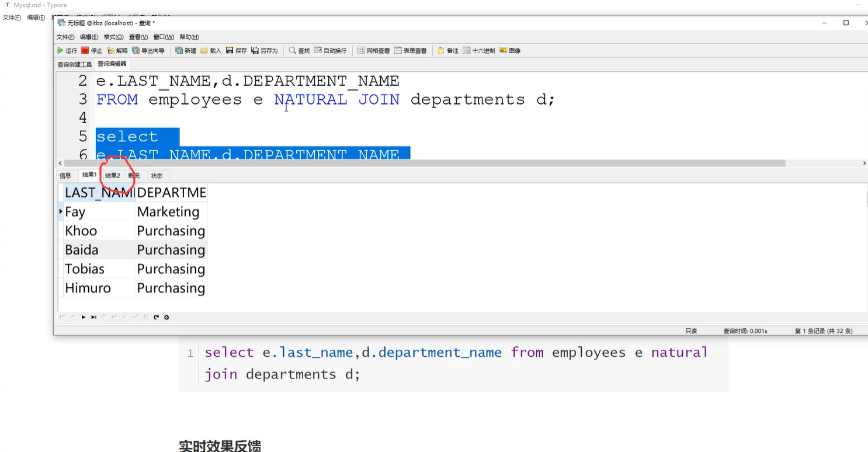Select the Himuro cell
This screenshot has width=868, height=452.
pyautogui.click(x=99, y=288)
